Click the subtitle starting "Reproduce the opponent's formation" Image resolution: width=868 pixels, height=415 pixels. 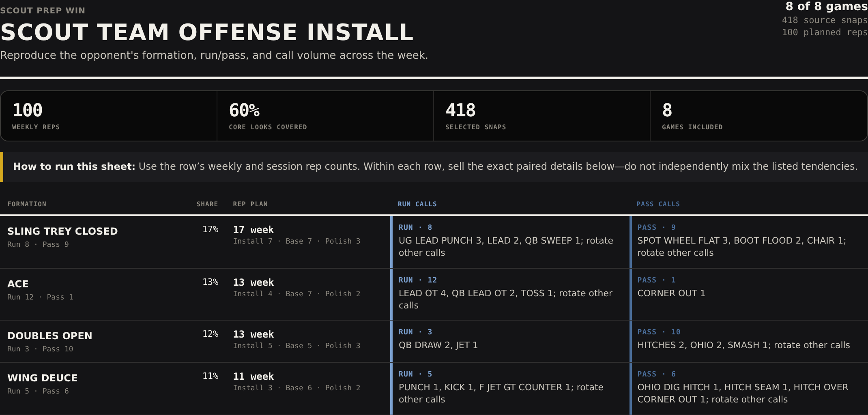(214, 55)
